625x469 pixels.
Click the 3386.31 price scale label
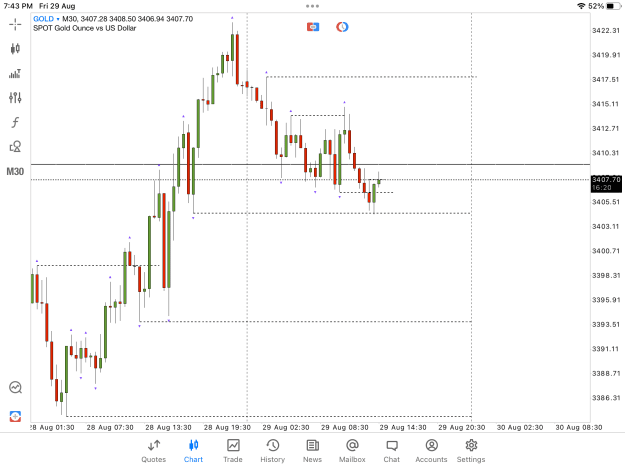point(606,398)
